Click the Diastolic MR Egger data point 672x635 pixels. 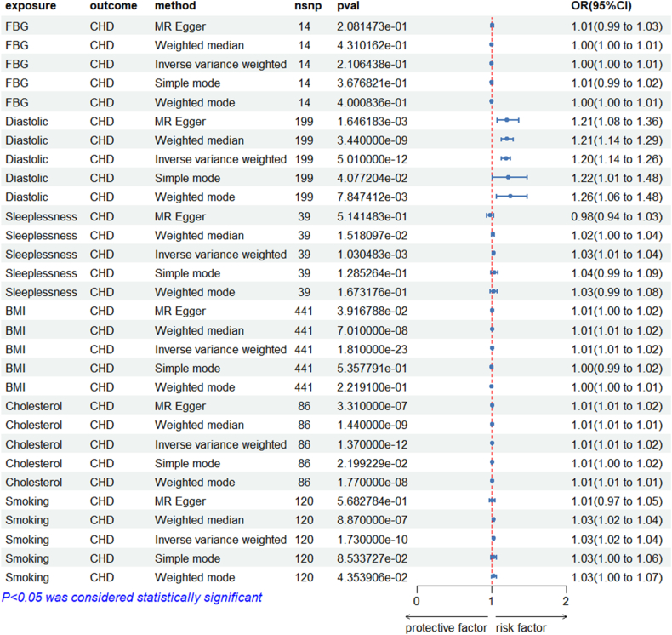coord(507,120)
